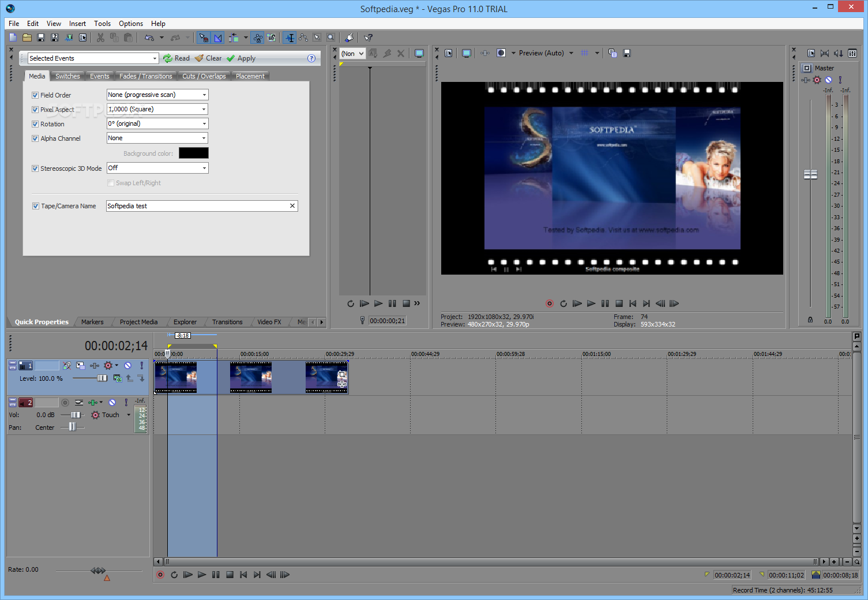868x600 pixels.
Task: Open Quick Properties help question icon
Action: pos(311,58)
